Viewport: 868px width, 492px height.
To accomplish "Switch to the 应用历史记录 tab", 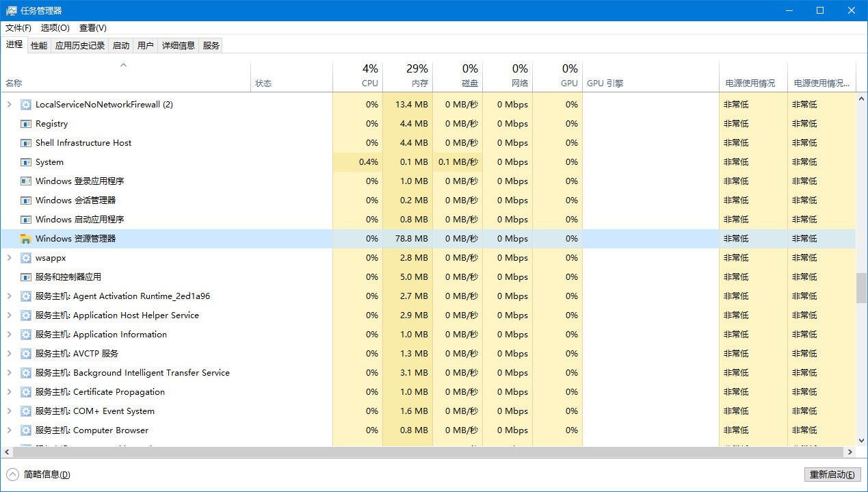I will [x=80, y=46].
